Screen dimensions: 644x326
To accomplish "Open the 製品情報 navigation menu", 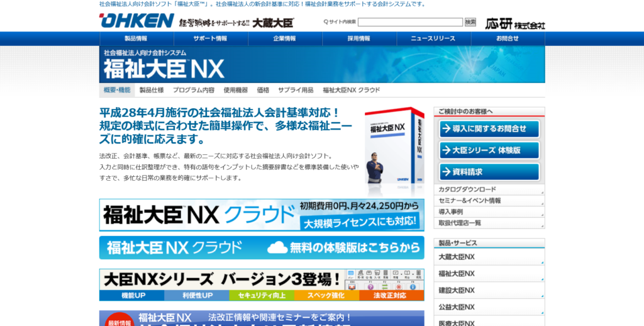I will click(136, 38).
